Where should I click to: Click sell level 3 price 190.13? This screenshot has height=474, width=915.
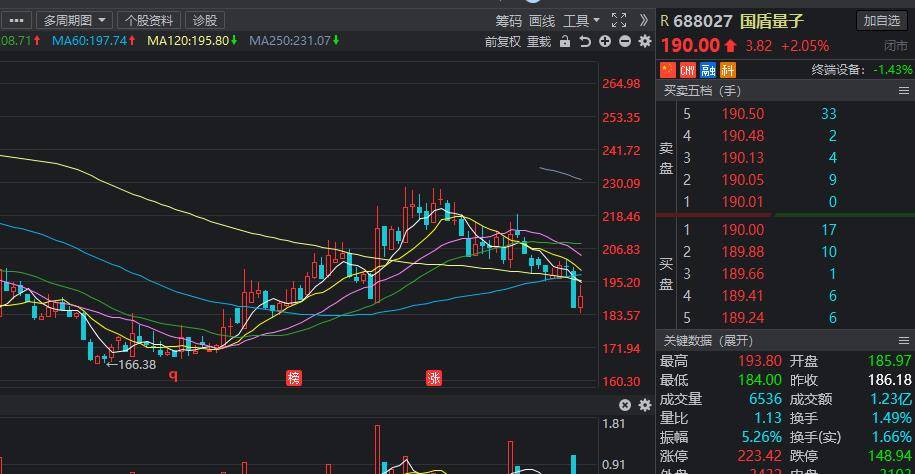tap(742, 158)
